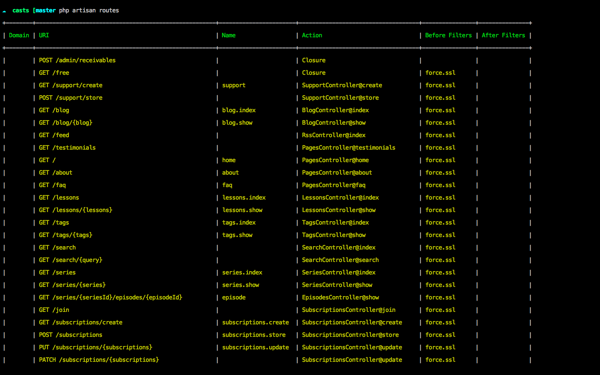600x375 pixels.
Task: Click the 'GET /tags/{tags}' URI
Action: [x=65, y=235]
